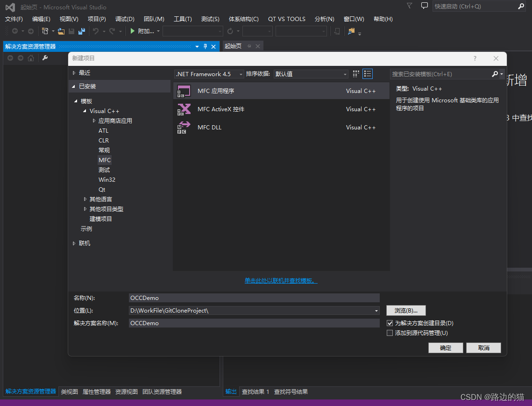Click the 浏览(B)... button
This screenshot has width=532, height=406.
point(406,311)
